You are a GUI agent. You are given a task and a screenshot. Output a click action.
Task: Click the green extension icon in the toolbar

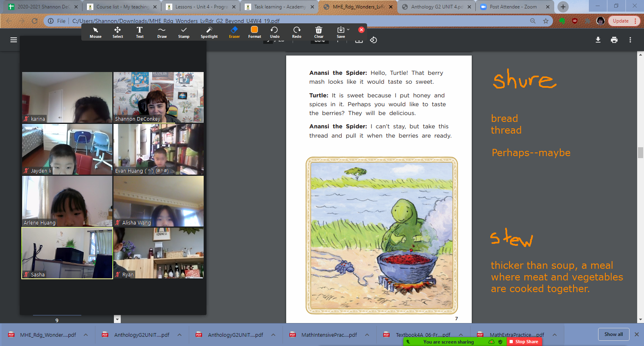(x=562, y=21)
